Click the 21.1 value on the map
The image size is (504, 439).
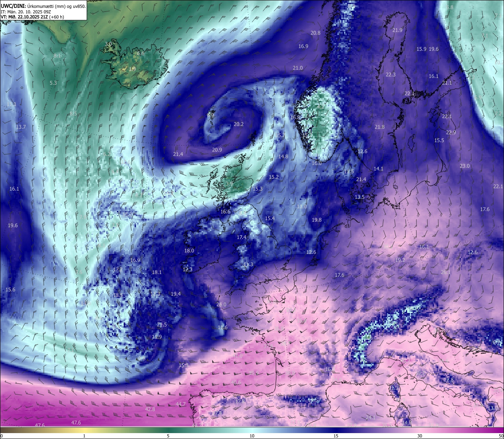[x=447, y=83]
